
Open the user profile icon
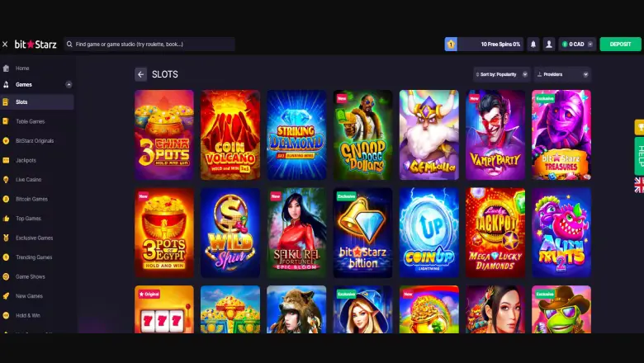point(549,45)
